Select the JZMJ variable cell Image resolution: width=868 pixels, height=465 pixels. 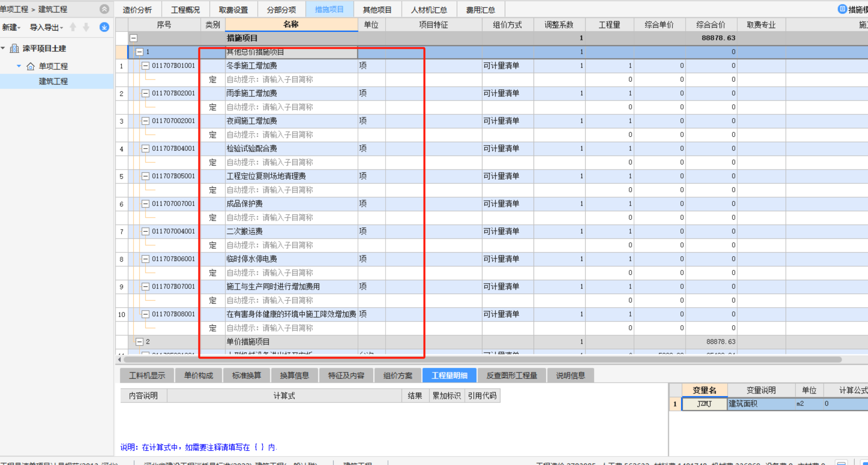pos(704,404)
